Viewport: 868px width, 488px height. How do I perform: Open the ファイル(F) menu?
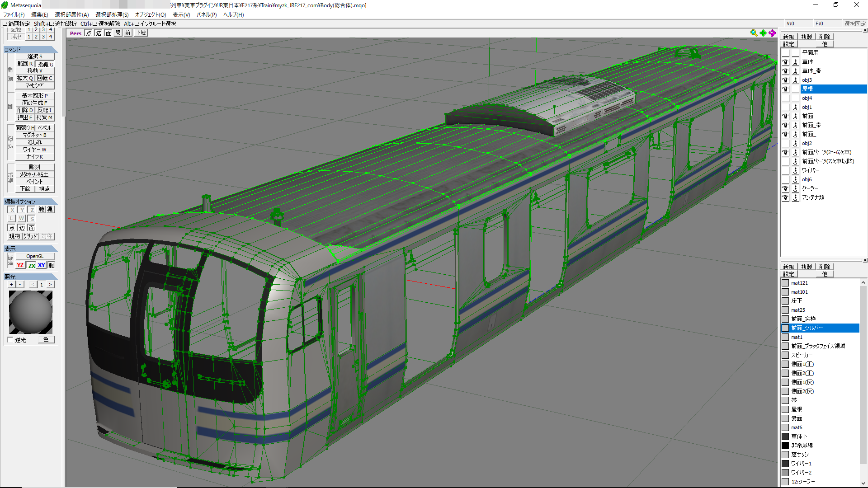pyautogui.click(x=14, y=14)
